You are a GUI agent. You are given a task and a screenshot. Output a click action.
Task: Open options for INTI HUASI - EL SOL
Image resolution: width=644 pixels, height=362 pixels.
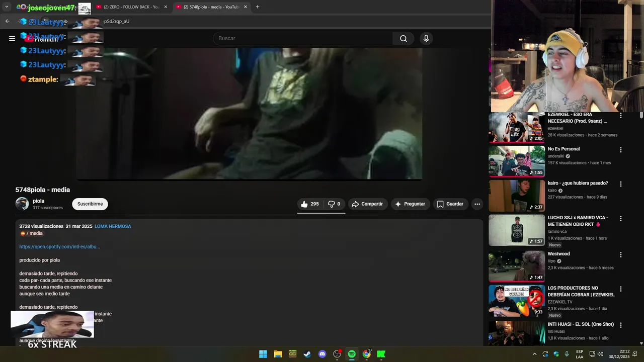(621, 325)
